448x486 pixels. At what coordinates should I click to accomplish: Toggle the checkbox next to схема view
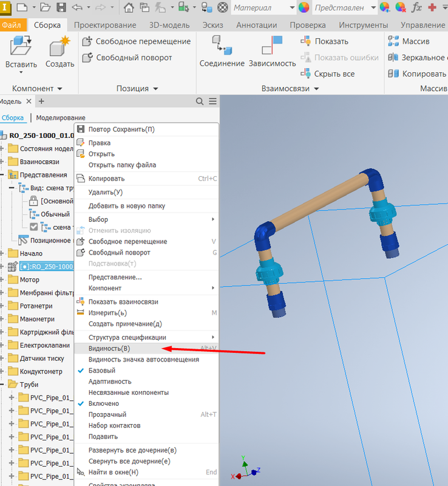click(x=33, y=227)
